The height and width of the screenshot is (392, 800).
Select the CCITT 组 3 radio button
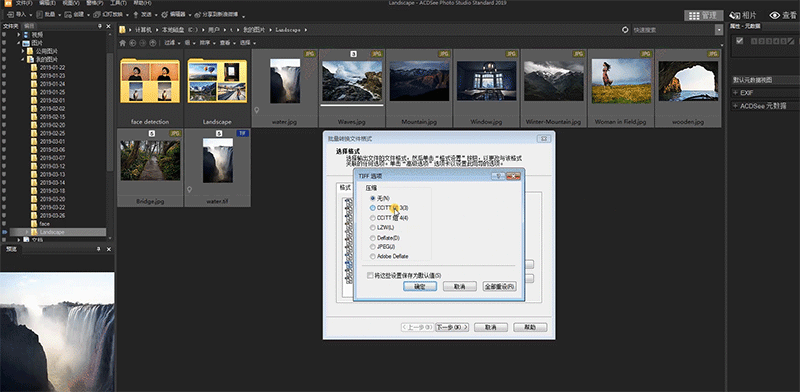[373, 208]
